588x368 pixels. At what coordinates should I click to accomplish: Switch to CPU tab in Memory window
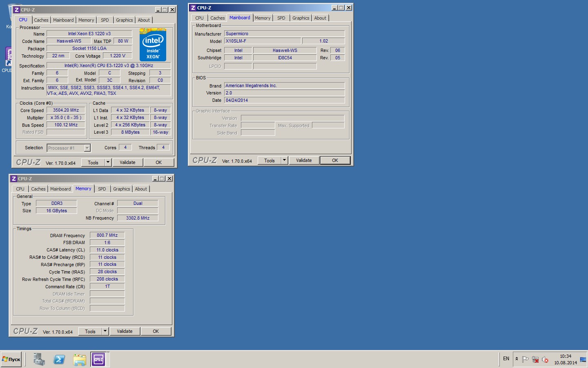[20, 189]
